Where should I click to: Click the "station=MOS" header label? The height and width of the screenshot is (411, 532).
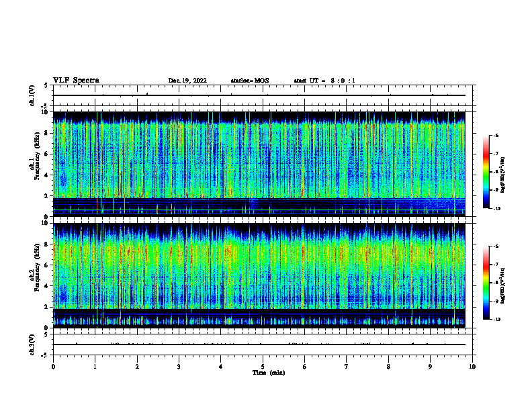(x=250, y=81)
